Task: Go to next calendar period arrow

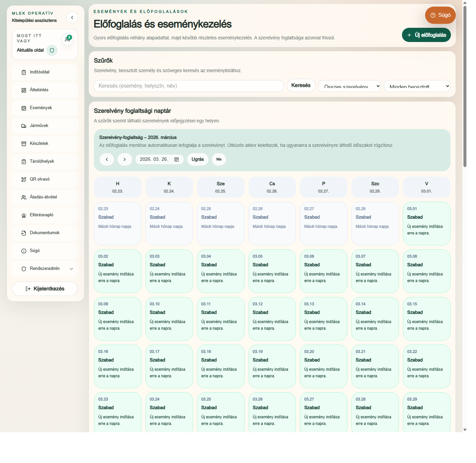Action: coord(125,159)
